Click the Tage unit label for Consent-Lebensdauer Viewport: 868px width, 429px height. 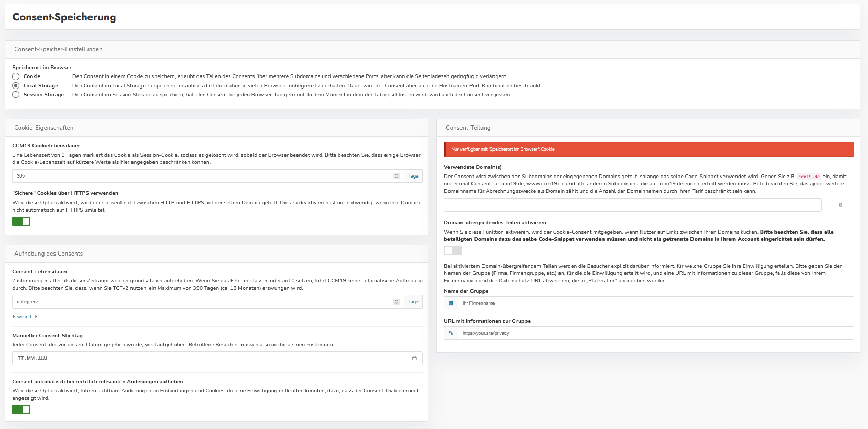413,302
